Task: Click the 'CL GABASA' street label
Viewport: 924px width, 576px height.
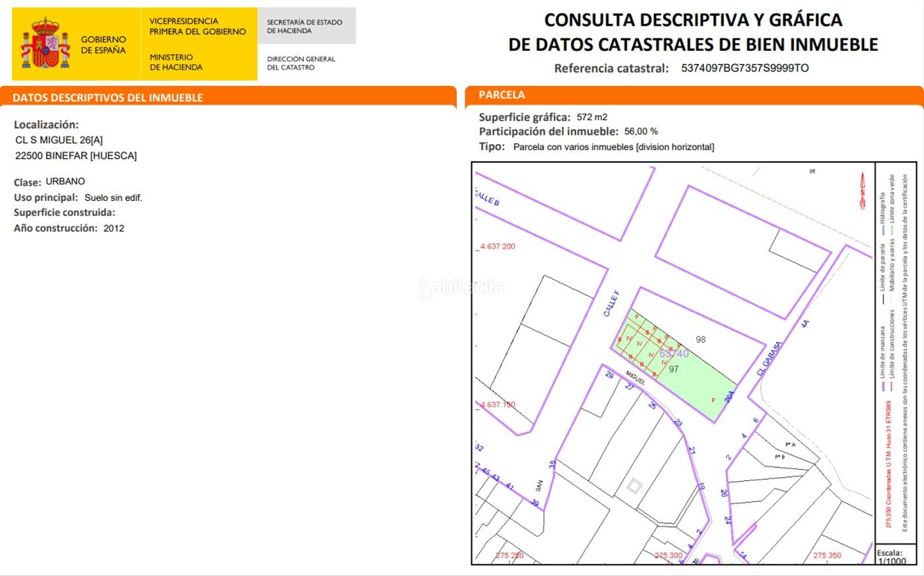Action: [x=769, y=359]
